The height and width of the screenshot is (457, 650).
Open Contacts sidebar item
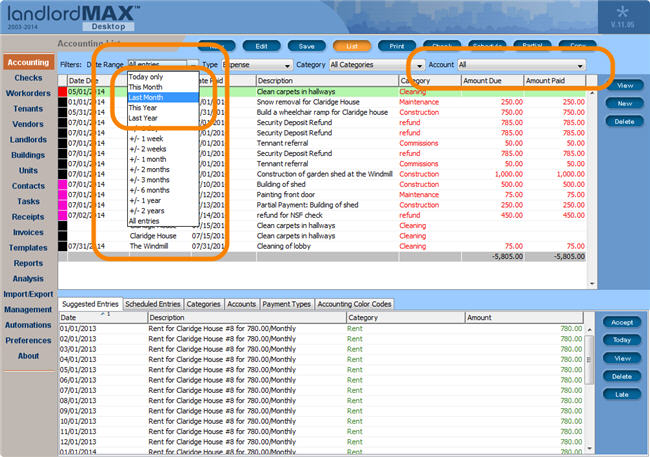click(28, 186)
